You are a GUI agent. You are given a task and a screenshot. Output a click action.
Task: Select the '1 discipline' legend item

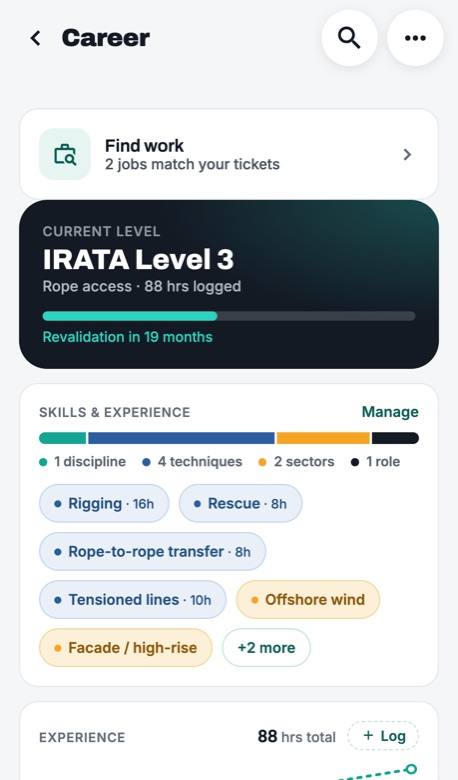tap(83, 462)
